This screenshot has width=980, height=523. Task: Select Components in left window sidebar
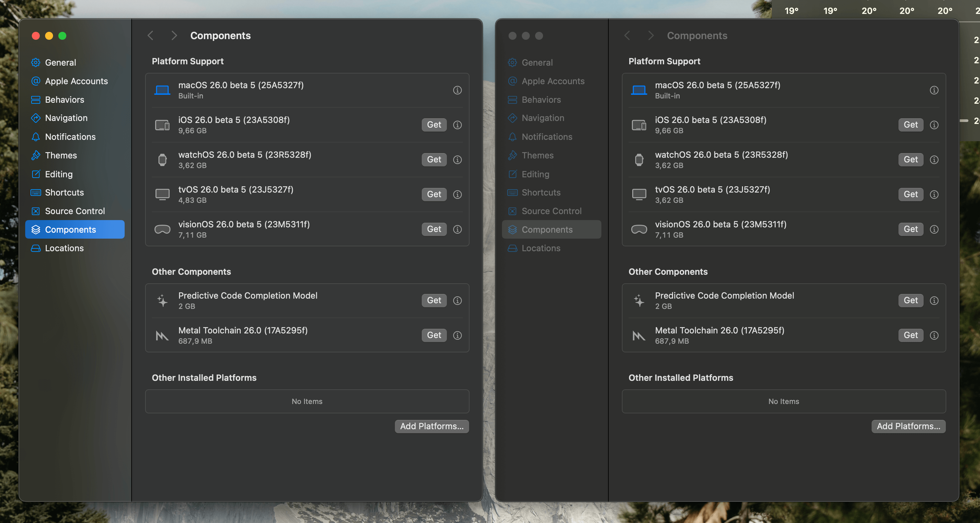point(75,229)
